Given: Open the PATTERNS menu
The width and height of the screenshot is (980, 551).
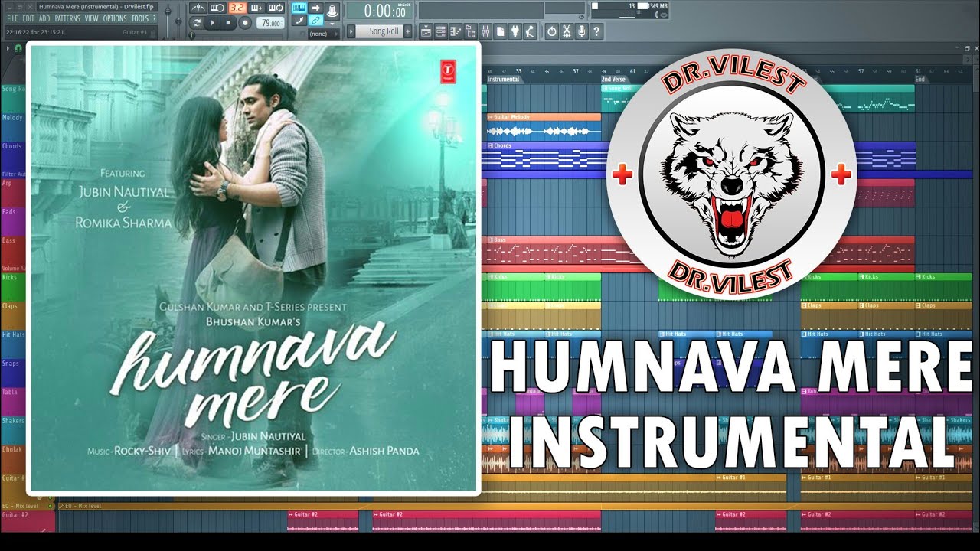Looking at the screenshot, I should tap(67, 18).
